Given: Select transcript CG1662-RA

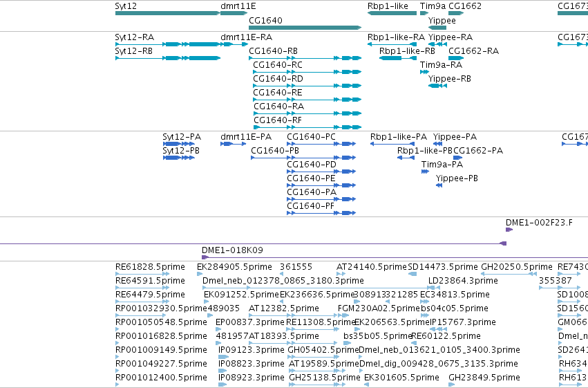Looking at the screenshot, I should click(456, 58).
